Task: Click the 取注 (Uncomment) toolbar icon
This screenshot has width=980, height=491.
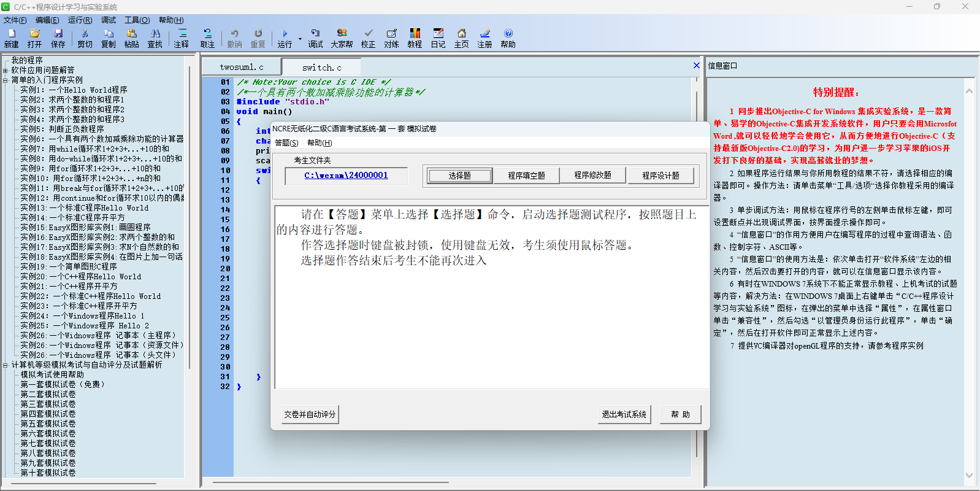Action: click(208, 38)
